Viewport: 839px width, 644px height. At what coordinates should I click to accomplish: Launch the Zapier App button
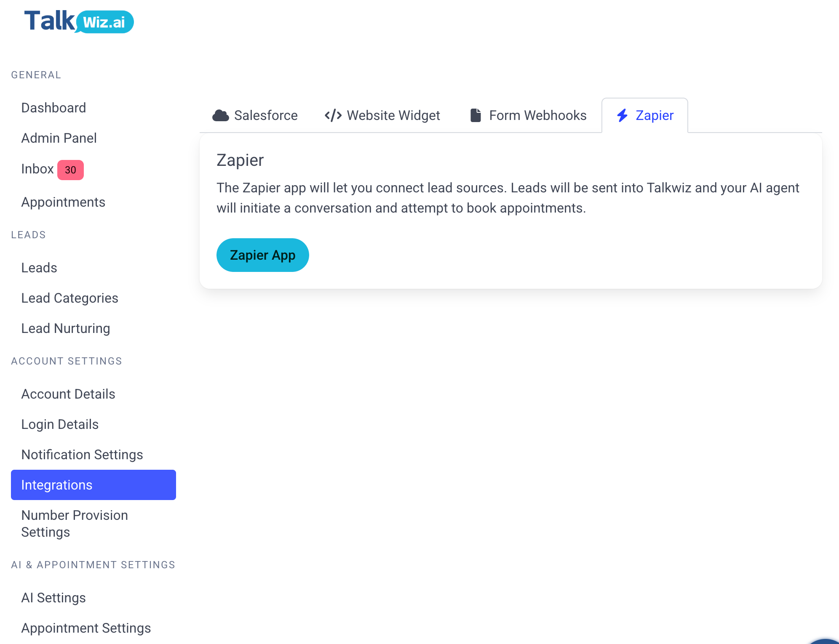[x=263, y=255]
